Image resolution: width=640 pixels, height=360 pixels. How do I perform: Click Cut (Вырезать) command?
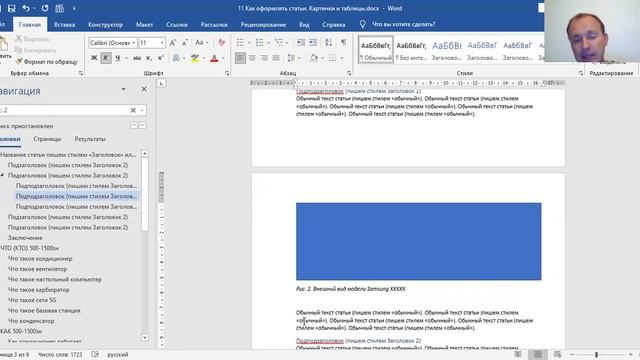[x=32, y=39]
